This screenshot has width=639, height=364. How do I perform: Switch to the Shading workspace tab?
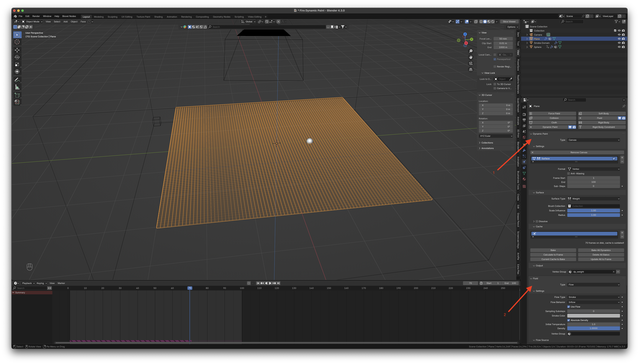tap(158, 17)
